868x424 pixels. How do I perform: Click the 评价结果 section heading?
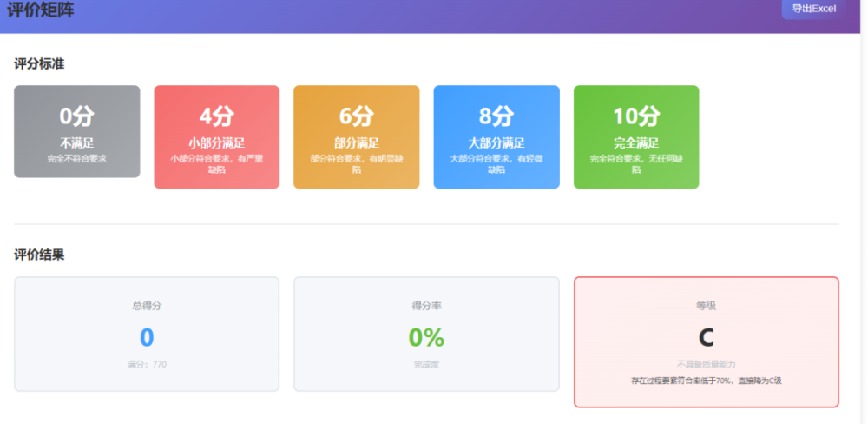click(x=39, y=255)
